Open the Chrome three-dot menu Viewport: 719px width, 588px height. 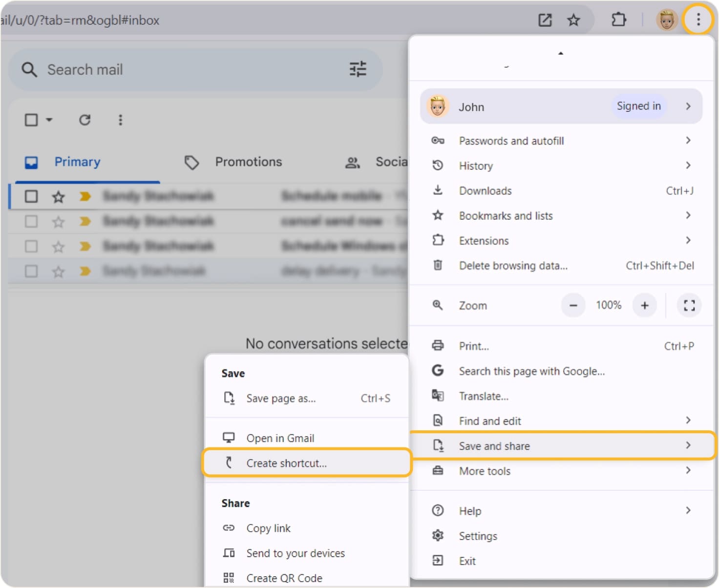(x=698, y=20)
